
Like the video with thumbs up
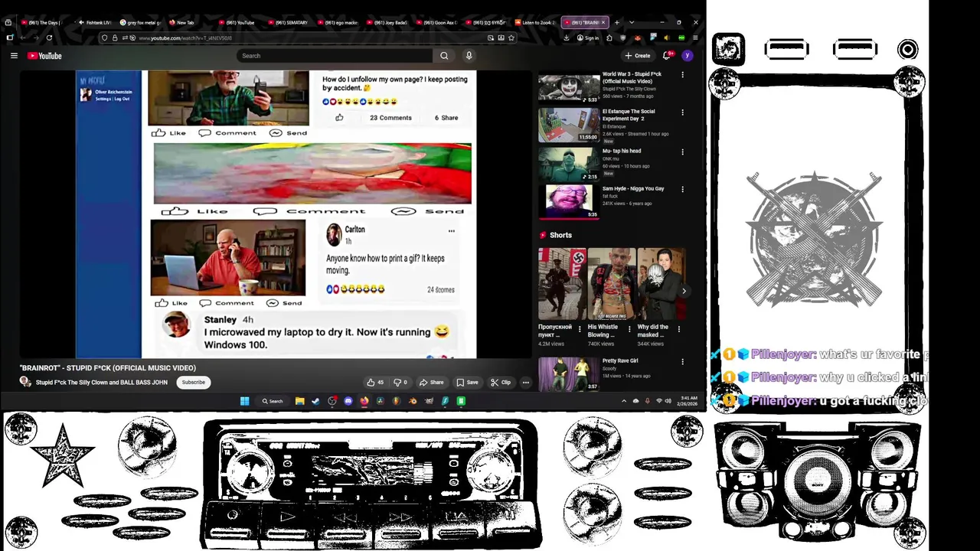click(376, 382)
